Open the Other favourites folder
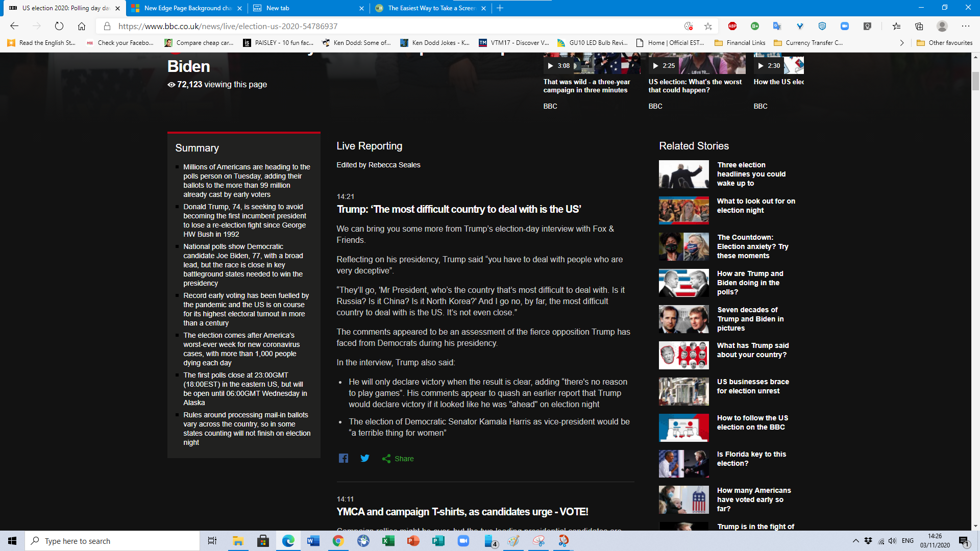The image size is (980, 551). [x=945, y=43]
